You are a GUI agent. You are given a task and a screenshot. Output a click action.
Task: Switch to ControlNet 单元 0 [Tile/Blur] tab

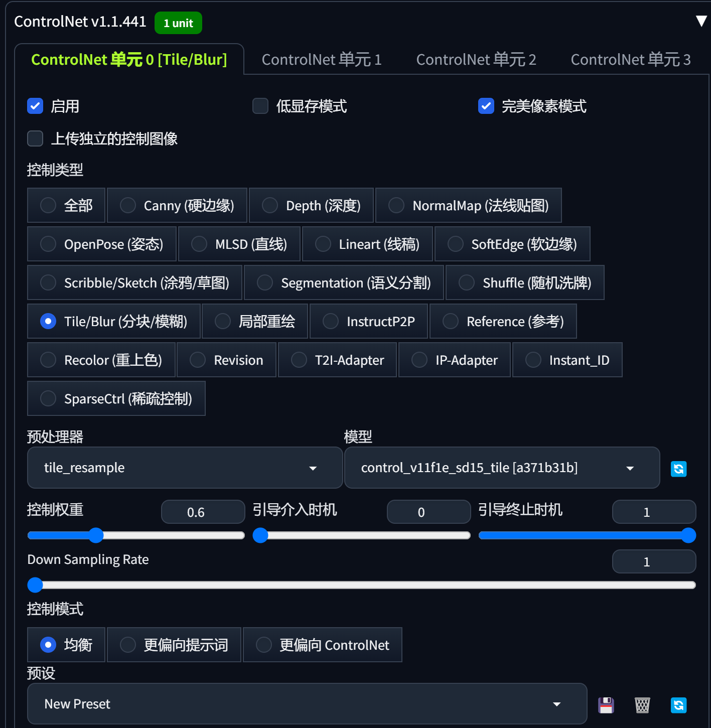pos(129,59)
